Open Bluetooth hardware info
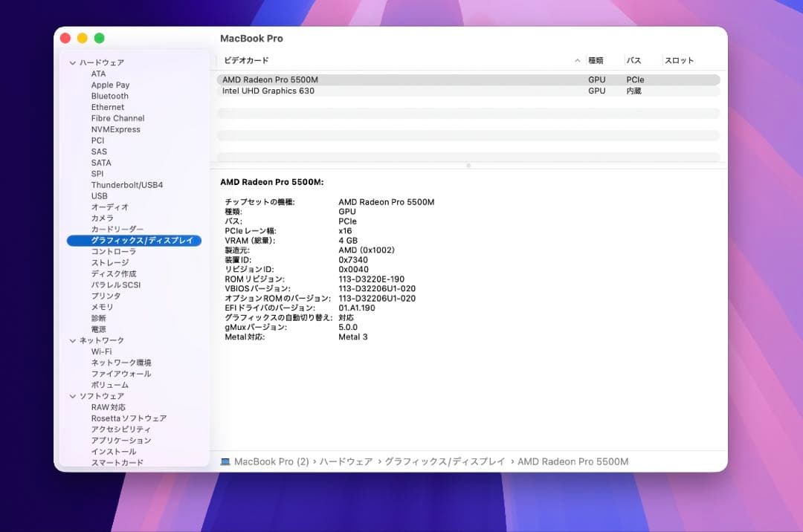This screenshot has width=803, height=532. tap(109, 96)
